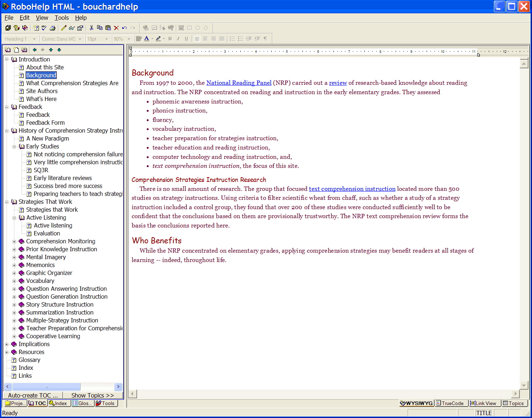Collapse the Introduction book in TOC
The height and width of the screenshot is (418, 532).
click(x=7, y=59)
